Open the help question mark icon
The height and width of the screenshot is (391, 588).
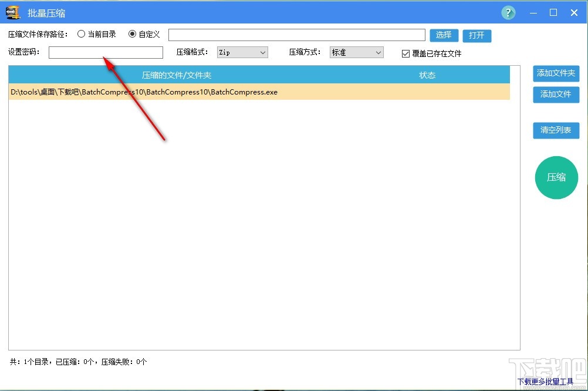(x=508, y=13)
